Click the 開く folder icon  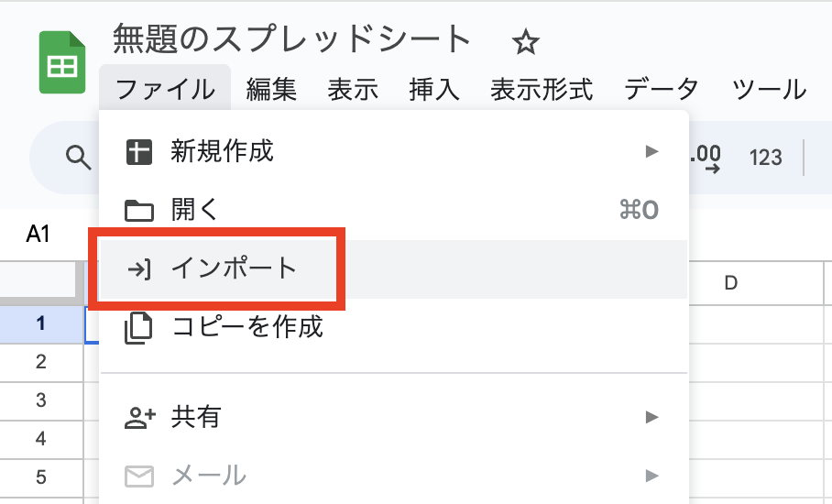coord(138,211)
